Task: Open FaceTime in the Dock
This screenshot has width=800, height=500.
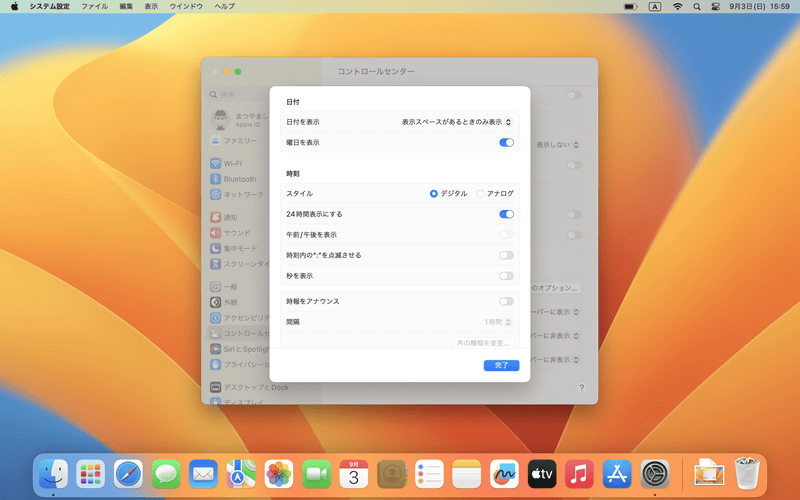Action: point(316,474)
